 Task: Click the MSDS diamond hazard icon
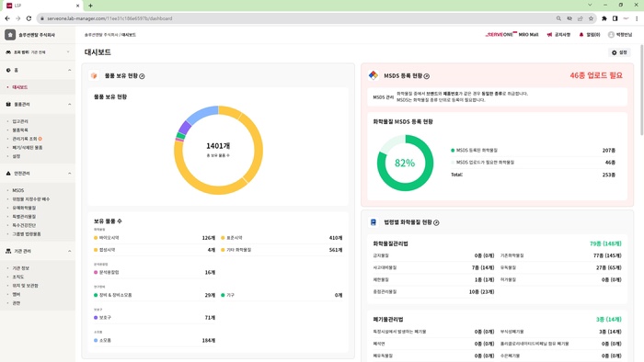click(x=374, y=75)
